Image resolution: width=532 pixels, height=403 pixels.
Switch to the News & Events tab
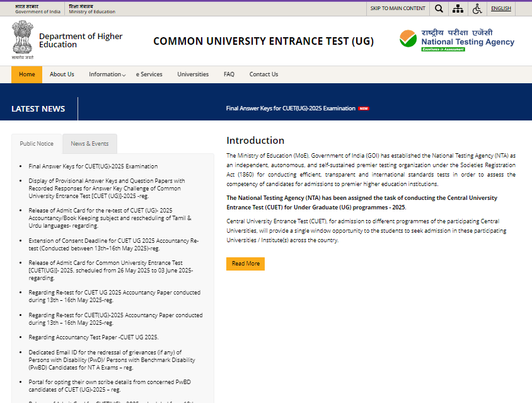pos(90,143)
